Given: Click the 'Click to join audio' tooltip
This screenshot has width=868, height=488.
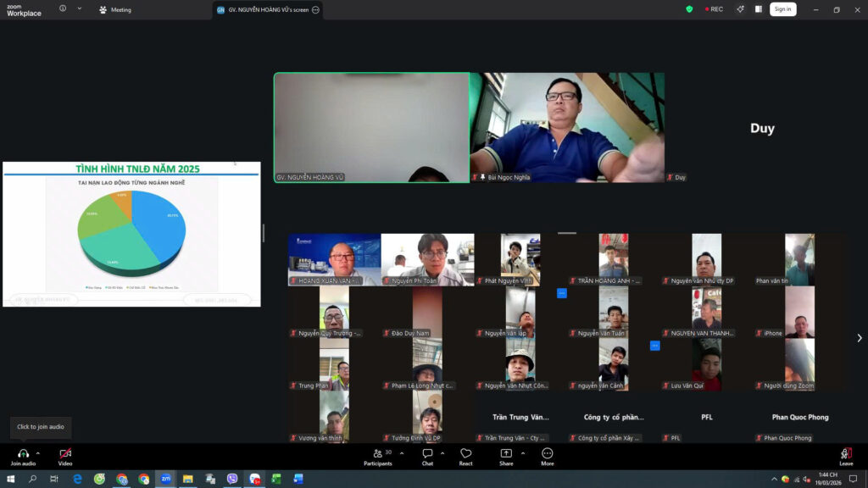Looking at the screenshot, I should coord(41,427).
